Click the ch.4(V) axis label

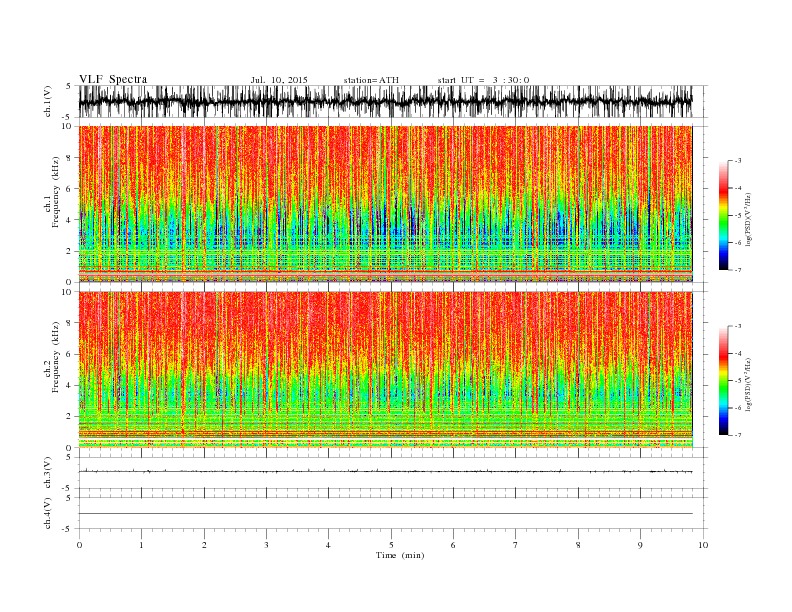(x=48, y=513)
